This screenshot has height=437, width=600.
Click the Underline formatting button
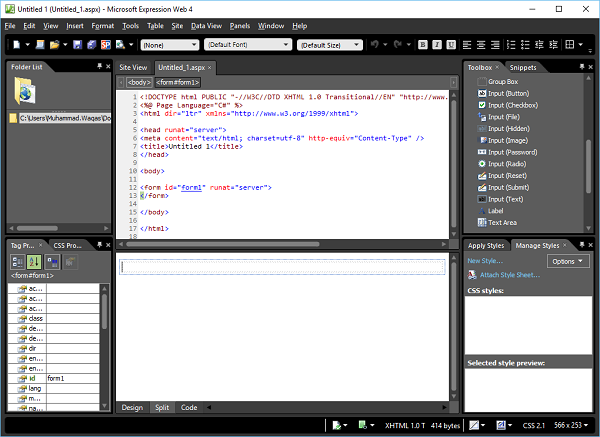(451, 44)
